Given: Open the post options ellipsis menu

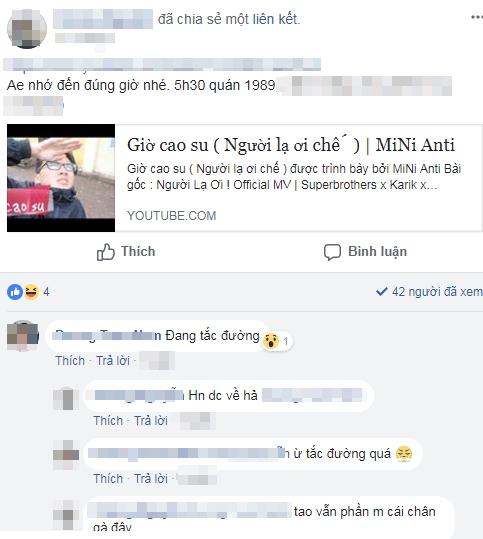Looking at the screenshot, I should tap(476, 17).
